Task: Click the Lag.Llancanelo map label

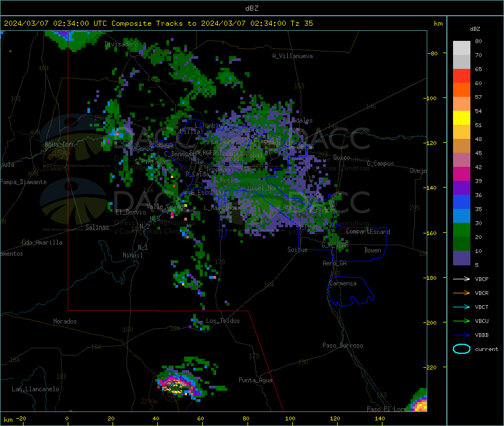Action: point(35,389)
